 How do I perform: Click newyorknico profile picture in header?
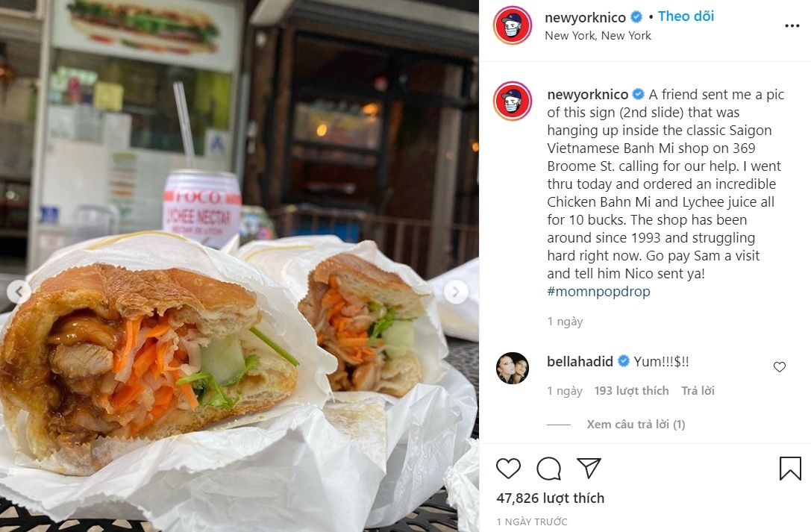coord(512,25)
